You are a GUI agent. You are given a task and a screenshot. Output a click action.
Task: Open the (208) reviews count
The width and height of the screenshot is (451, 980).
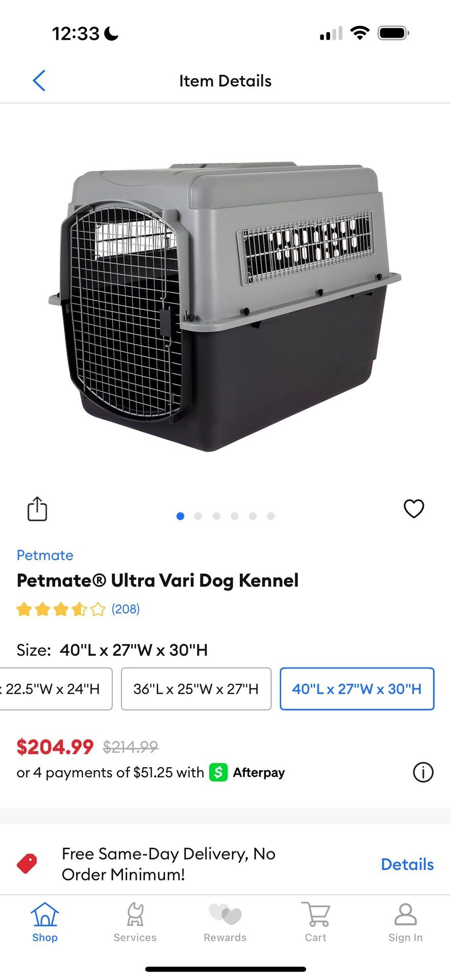(126, 609)
